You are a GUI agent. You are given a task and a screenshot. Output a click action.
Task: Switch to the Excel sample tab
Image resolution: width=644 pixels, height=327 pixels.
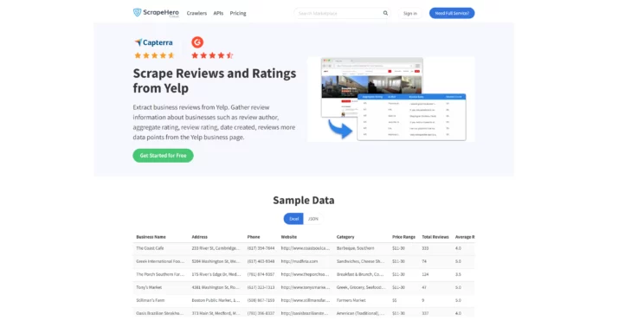[x=293, y=219]
